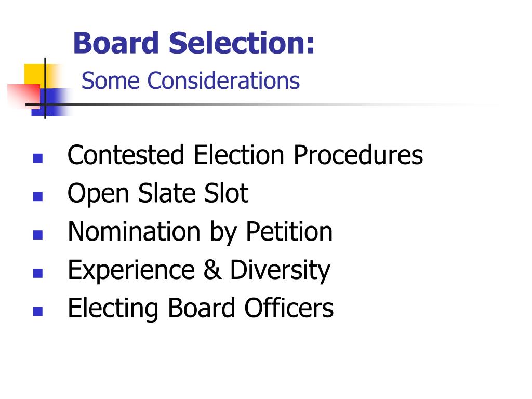Click the 'Board Selection:' title text
The height and width of the screenshot is (399, 532).
[194, 43]
